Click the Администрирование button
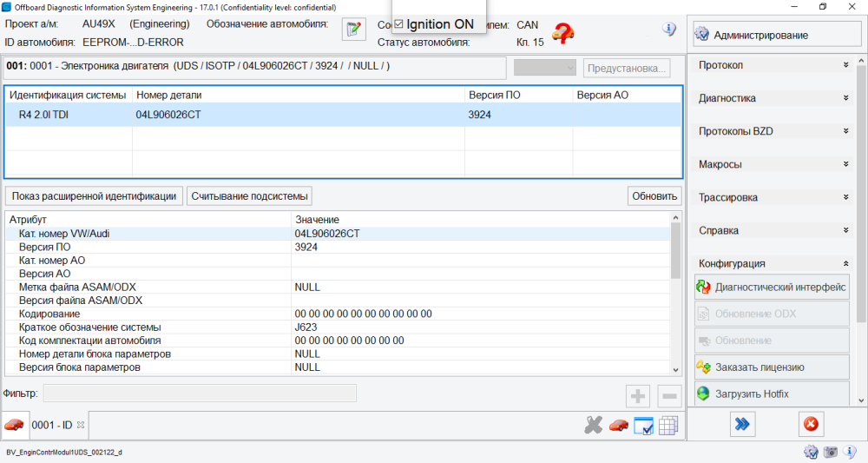This screenshot has height=463, width=868. (x=777, y=35)
